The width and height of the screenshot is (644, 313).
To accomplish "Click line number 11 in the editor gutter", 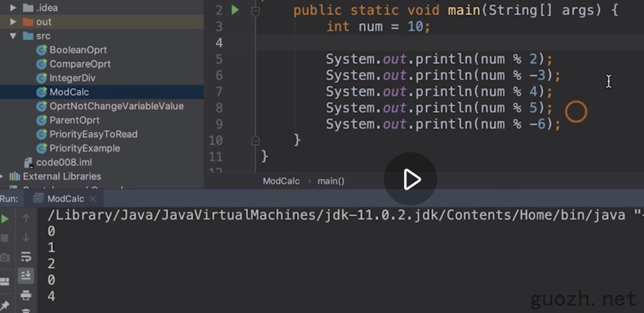I will click(216, 157).
